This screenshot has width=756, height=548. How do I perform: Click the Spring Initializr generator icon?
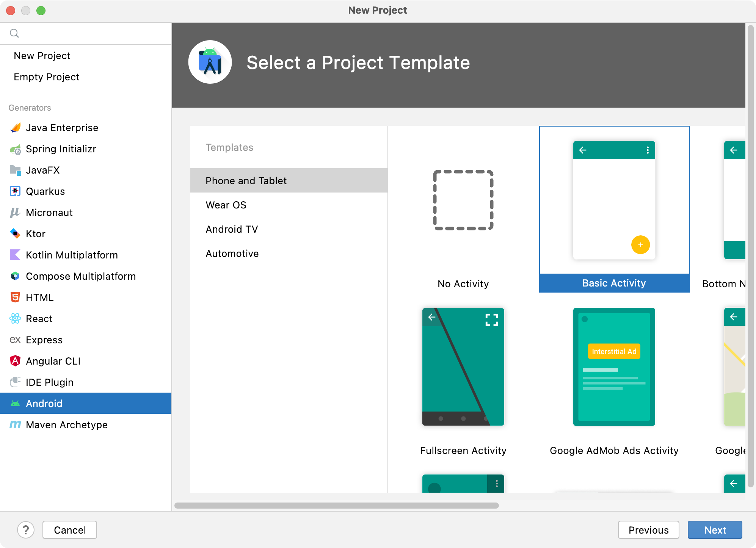[x=15, y=149]
